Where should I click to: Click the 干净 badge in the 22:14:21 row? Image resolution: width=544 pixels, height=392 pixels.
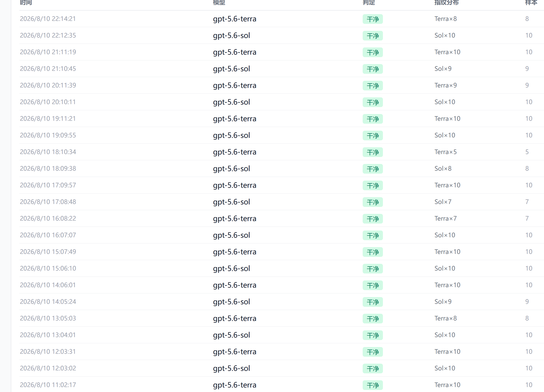(373, 19)
